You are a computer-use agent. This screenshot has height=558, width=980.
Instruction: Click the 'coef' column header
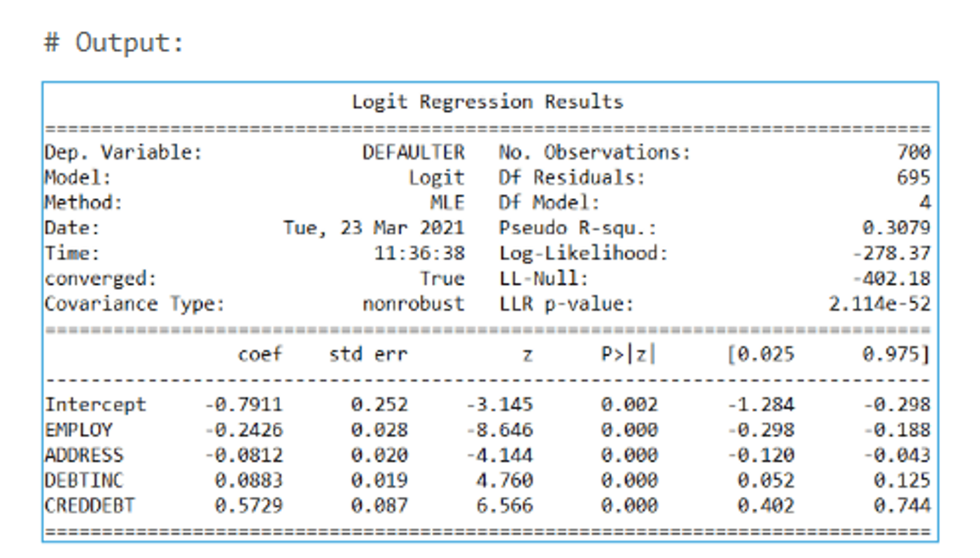(x=260, y=354)
